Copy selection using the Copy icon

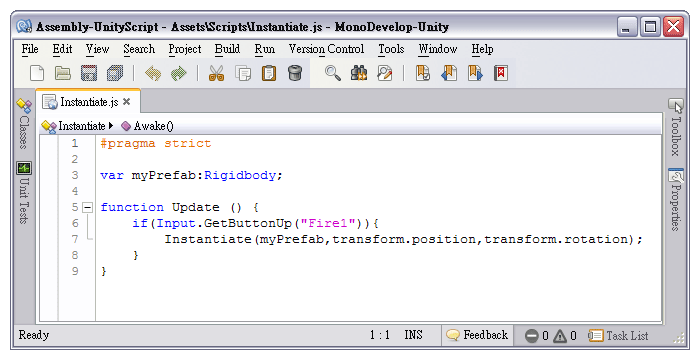(x=243, y=73)
